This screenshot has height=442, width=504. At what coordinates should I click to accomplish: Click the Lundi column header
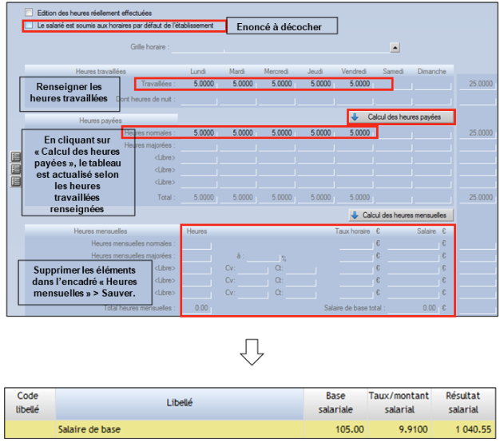tap(198, 71)
